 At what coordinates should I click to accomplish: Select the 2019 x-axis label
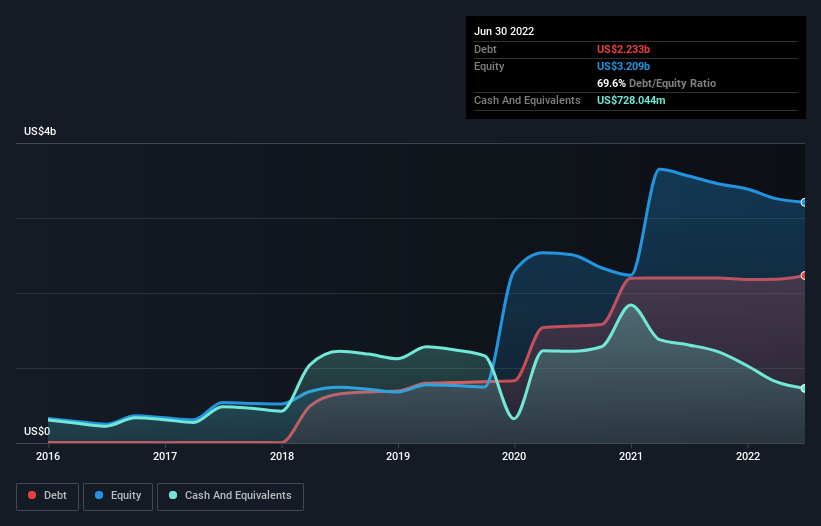pos(398,456)
